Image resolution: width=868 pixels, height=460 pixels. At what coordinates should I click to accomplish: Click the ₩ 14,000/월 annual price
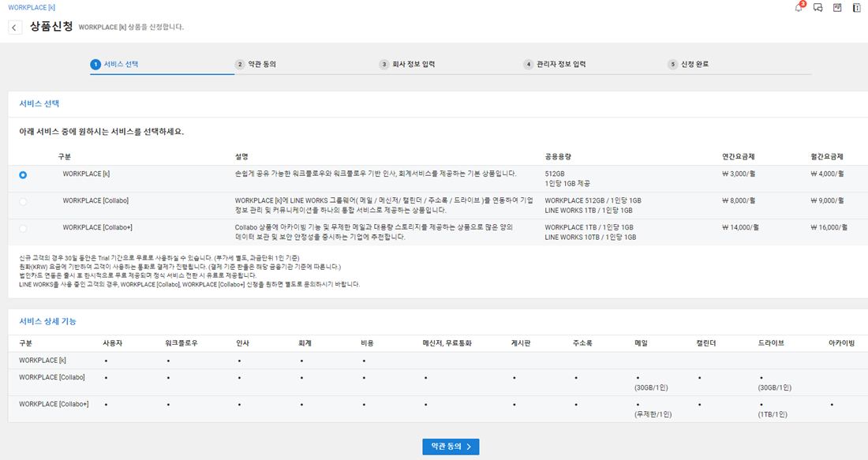point(740,227)
